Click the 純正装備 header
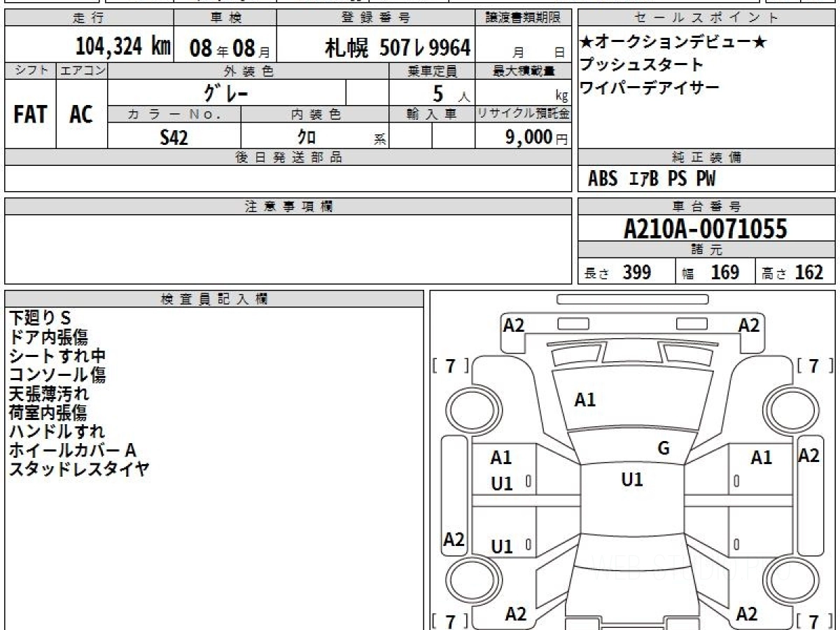 coord(706,157)
